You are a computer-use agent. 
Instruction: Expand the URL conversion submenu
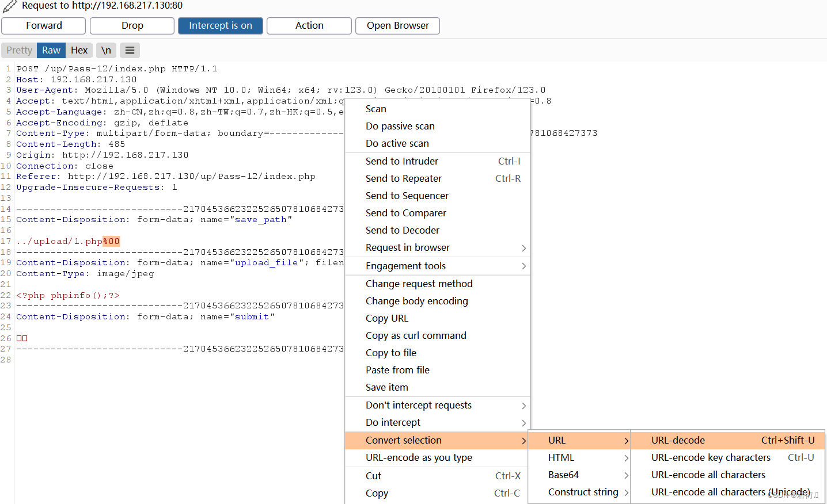(579, 440)
